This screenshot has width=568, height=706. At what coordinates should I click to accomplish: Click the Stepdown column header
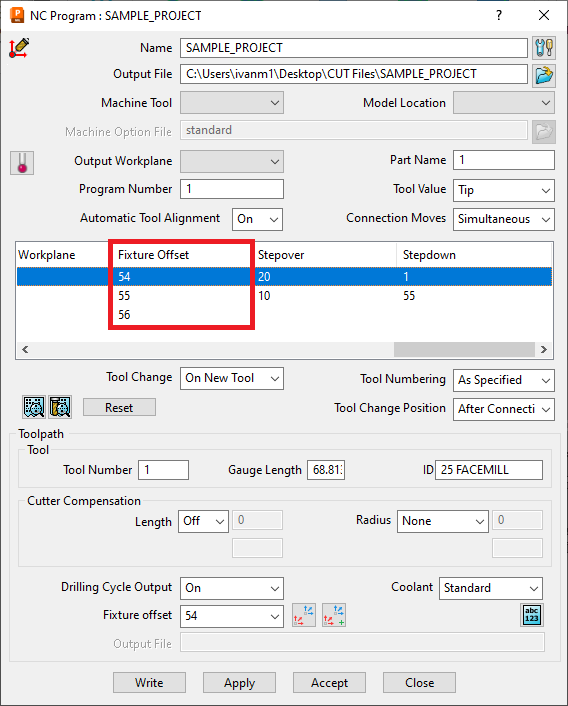pos(474,255)
